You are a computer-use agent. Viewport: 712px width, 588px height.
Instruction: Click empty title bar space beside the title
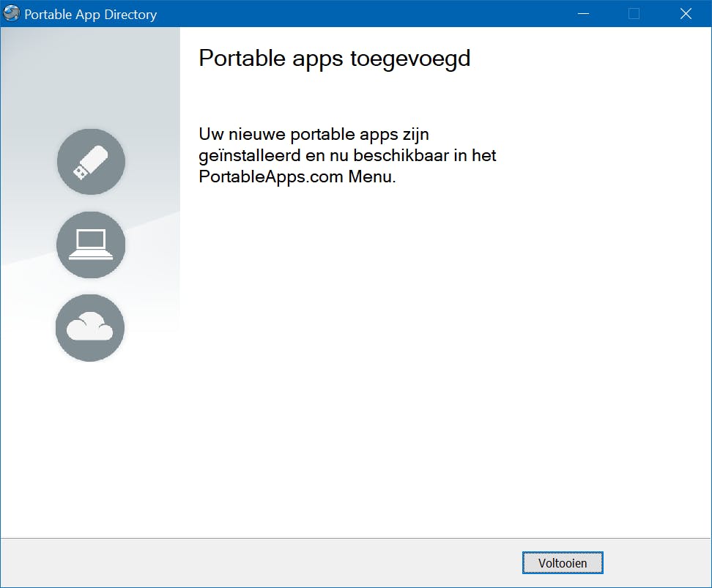(366, 14)
